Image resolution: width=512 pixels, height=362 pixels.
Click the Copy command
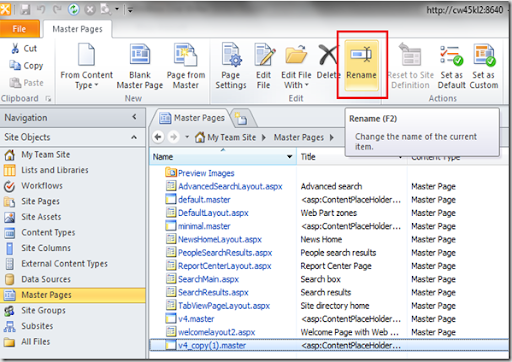pyautogui.click(x=26, y=65)
